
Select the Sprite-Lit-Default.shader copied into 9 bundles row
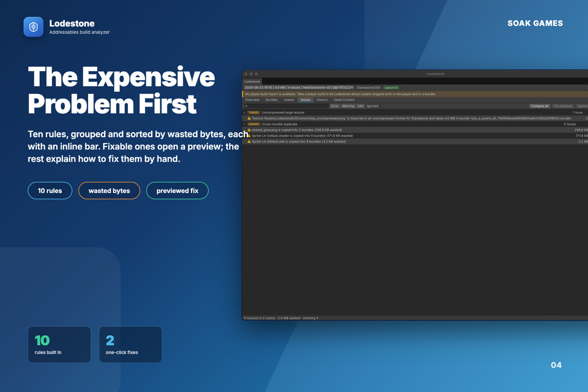pyautogui.click(x=415, y=136)
